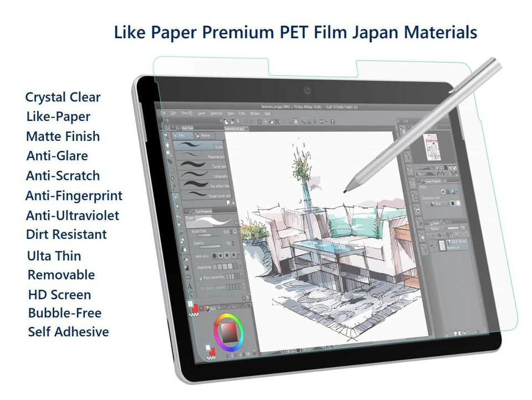532x400 pixels.
Task: Select the Iwamoto_en layer thumbnail
Action: 443,245
